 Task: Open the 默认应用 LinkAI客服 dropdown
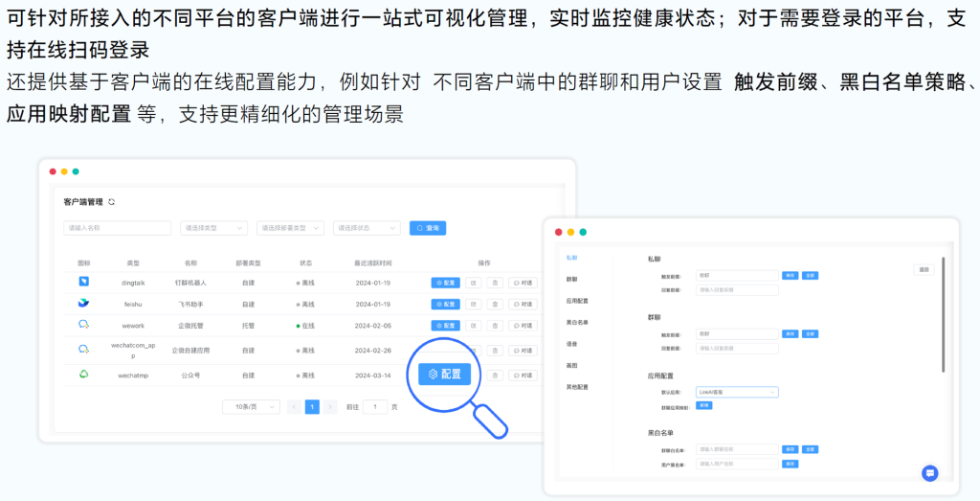(737, 392)
